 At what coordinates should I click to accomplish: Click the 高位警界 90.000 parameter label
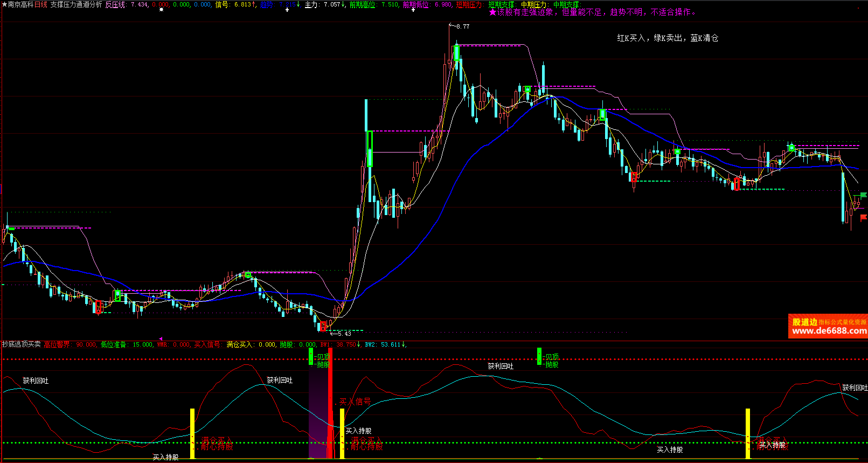click(x=70, y=344)
